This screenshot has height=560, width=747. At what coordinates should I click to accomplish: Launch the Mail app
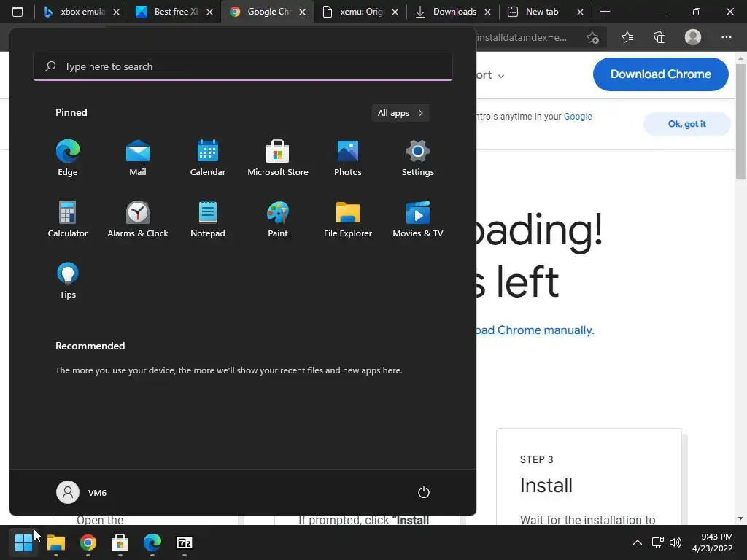coord(138,158)
